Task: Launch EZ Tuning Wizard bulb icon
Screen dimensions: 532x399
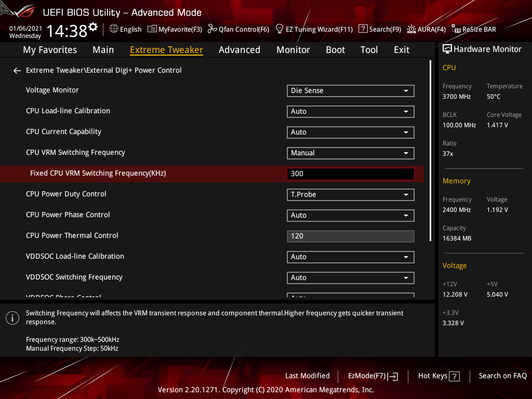Action: (x=280, y=29)
